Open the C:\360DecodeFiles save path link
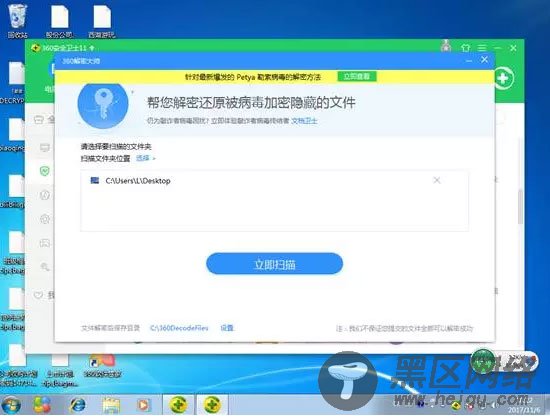This screenshot has height=416, width=550. click(179, 328)
